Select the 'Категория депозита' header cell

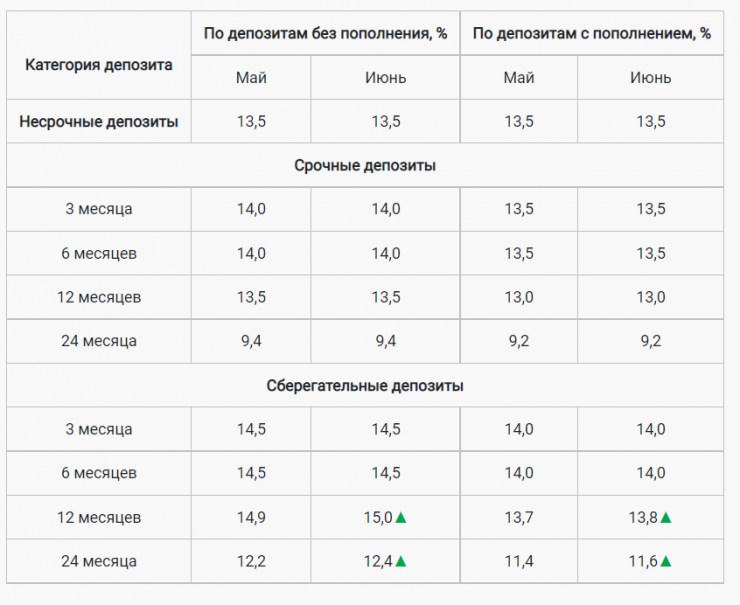tap(98, 65)
